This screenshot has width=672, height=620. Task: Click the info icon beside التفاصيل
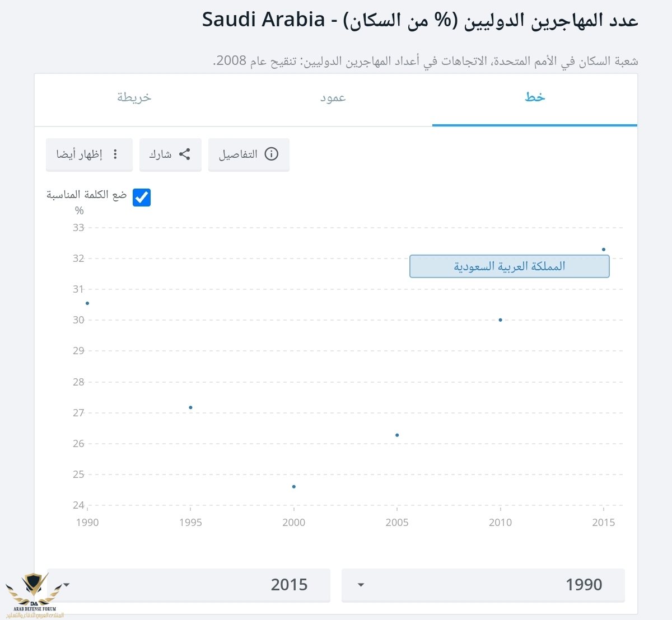tap(272, 154)
